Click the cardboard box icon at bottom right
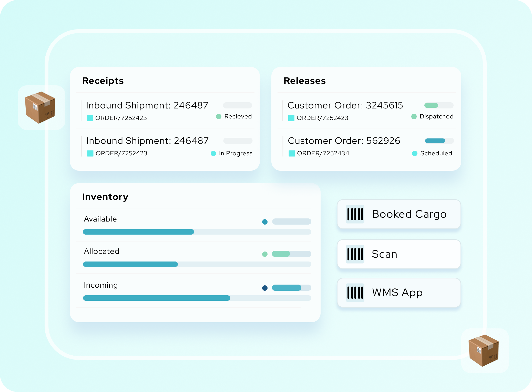Screen dimensions: 532x392 (x=484, y=350)
